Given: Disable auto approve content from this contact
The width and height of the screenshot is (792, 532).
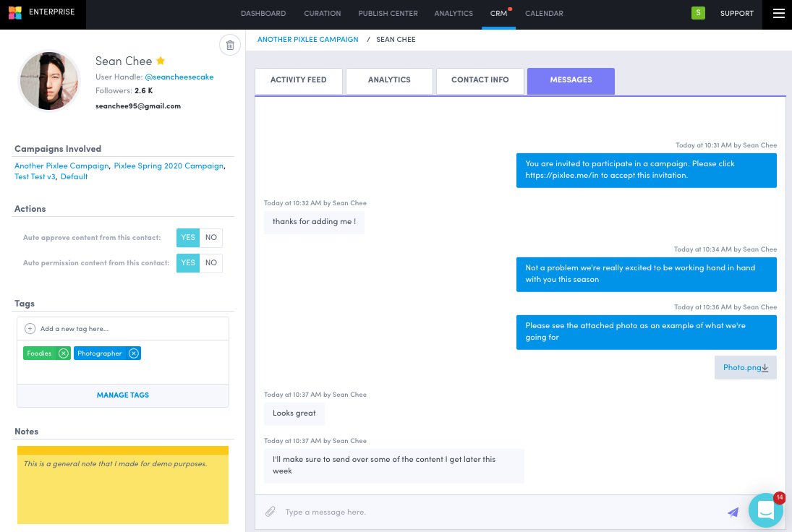Looking at the screenshot, I should (211, 237).
